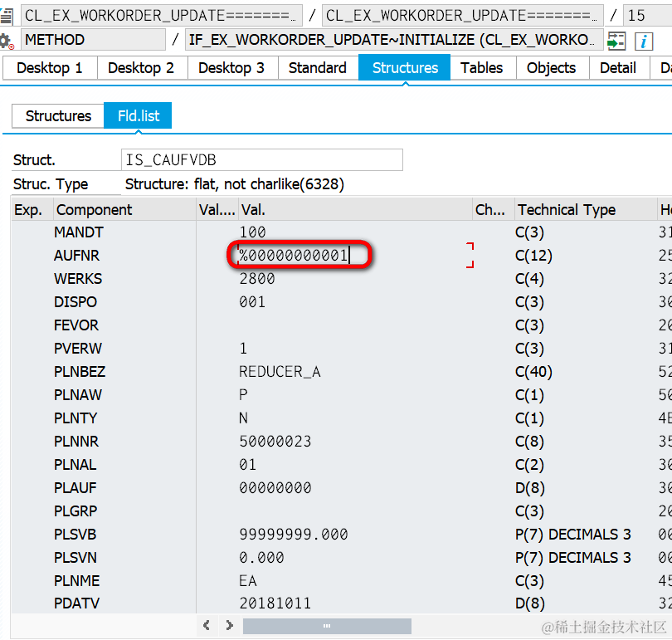Click the PLNNR value 50000023
The image size is (672, 640).
point(275,441)
